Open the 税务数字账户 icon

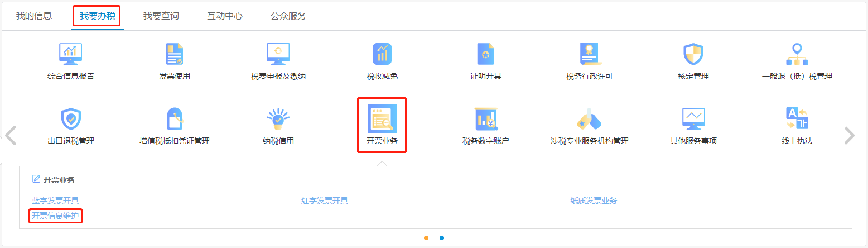point(486,119)
